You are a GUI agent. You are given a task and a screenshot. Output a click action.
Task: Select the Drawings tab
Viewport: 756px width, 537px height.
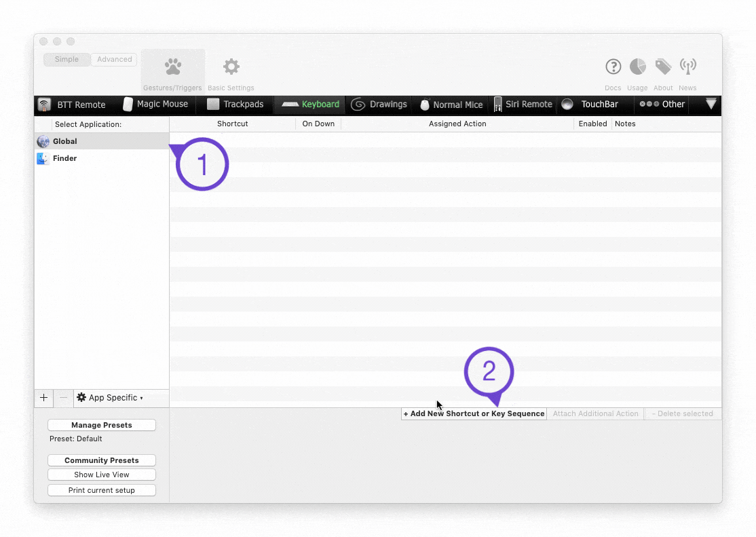coord(379,105)
